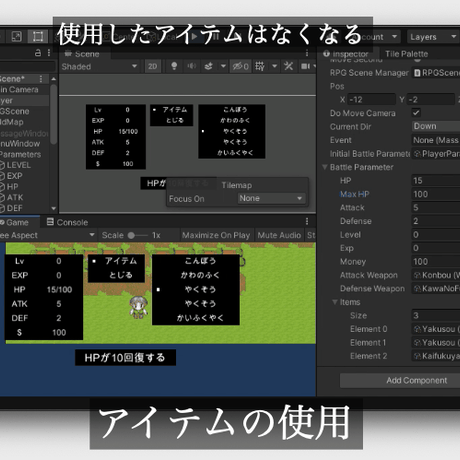Enable Mute Audio in Game view
460x460 pixels.
(279, 235)
